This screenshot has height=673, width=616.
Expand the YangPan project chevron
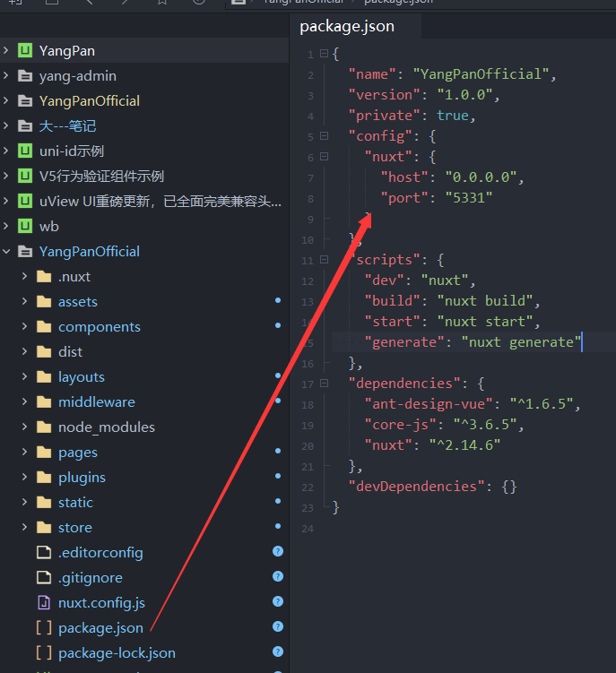pos(6,51)
